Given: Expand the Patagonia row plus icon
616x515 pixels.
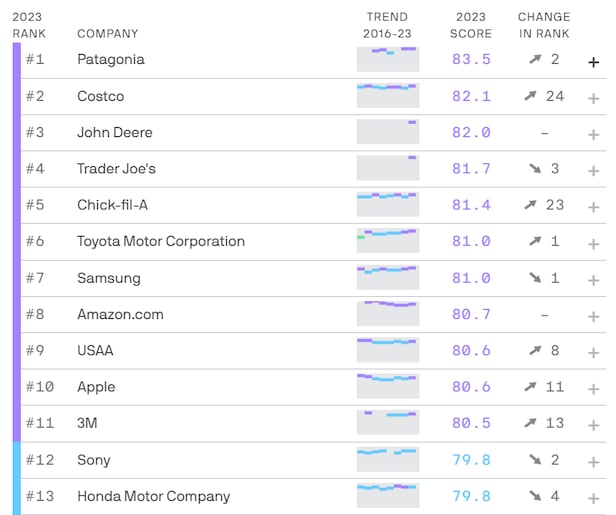Looking at the screenshot, I should click(593, 62).
